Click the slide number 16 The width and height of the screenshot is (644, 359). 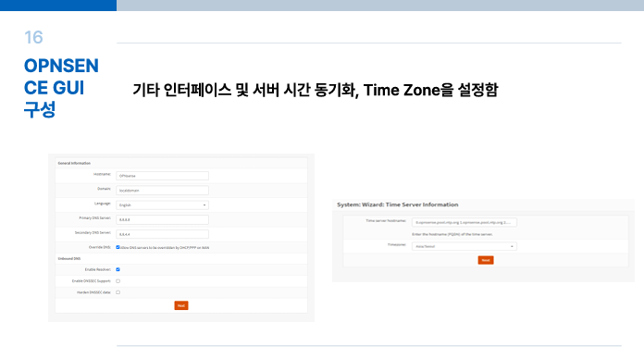coord(33,37)
